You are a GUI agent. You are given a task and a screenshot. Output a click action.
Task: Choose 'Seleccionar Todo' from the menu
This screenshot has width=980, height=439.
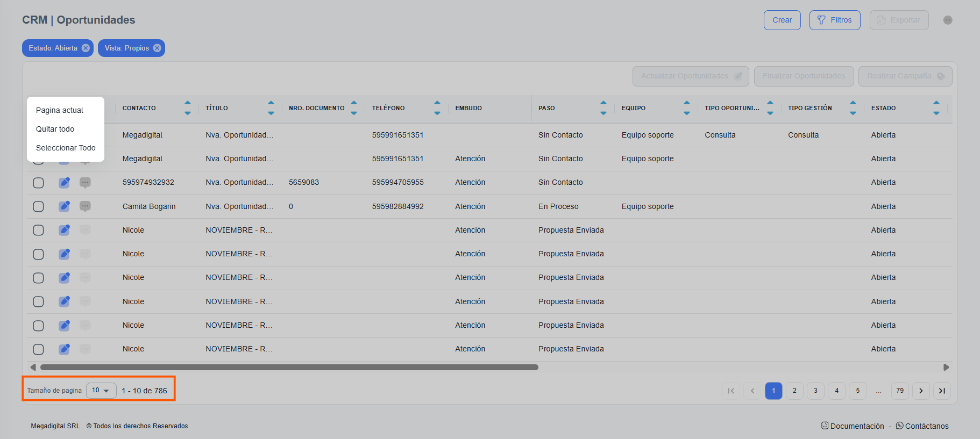tap(66, 148)
